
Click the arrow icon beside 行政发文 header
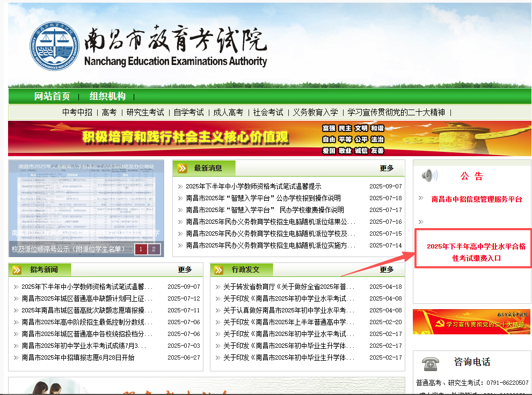tap(220, 270)
